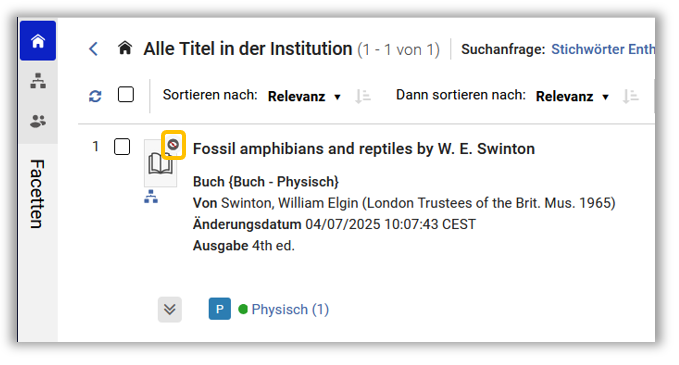Tick the select-all checkbox
The height and width of the screenshot is (365, 679).
pos(126,94)
